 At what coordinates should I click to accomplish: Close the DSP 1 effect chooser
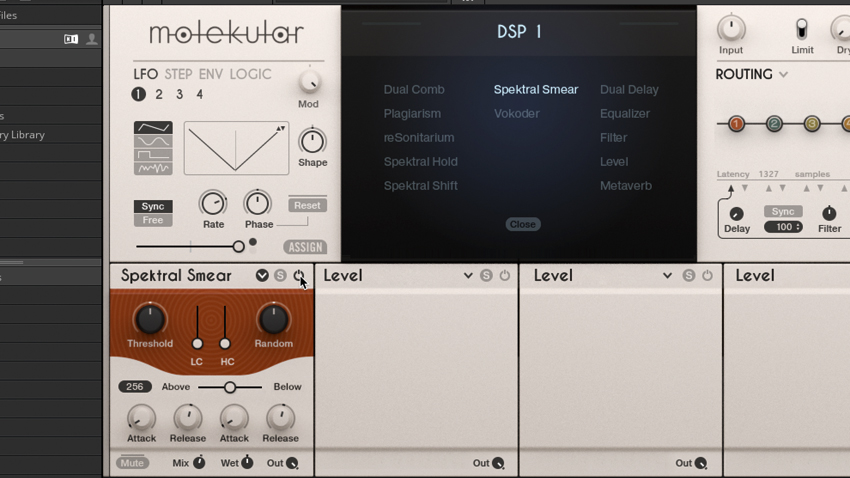point(523,224)
